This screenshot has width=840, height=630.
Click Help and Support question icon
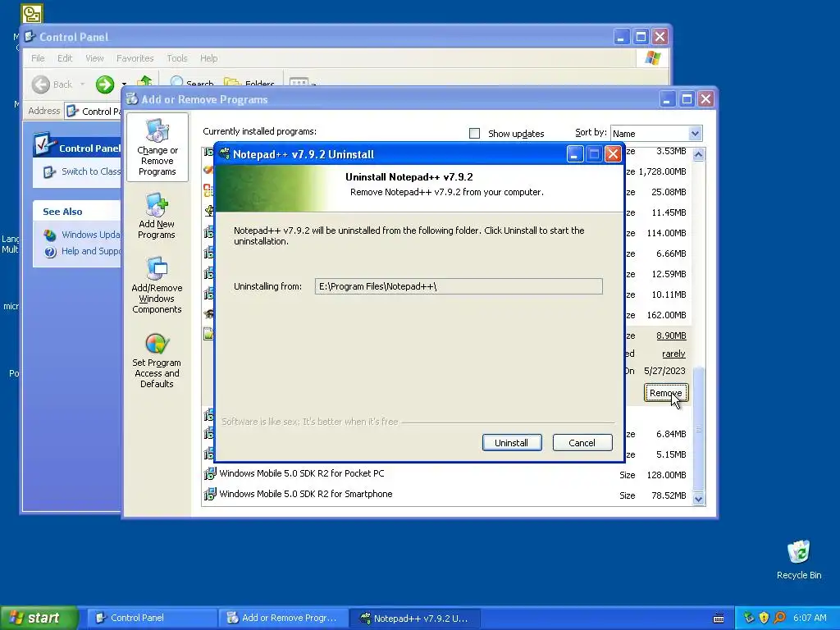[x=50, y=252]
